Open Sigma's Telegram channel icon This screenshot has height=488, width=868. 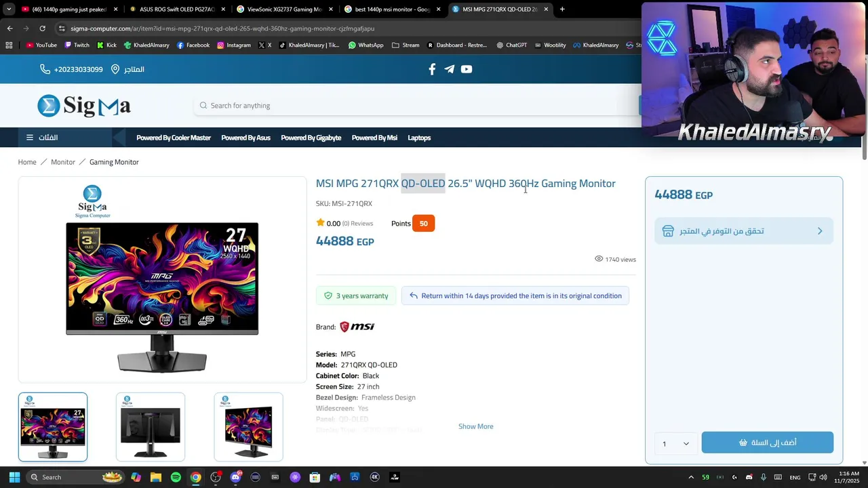[x=449, y=69]
